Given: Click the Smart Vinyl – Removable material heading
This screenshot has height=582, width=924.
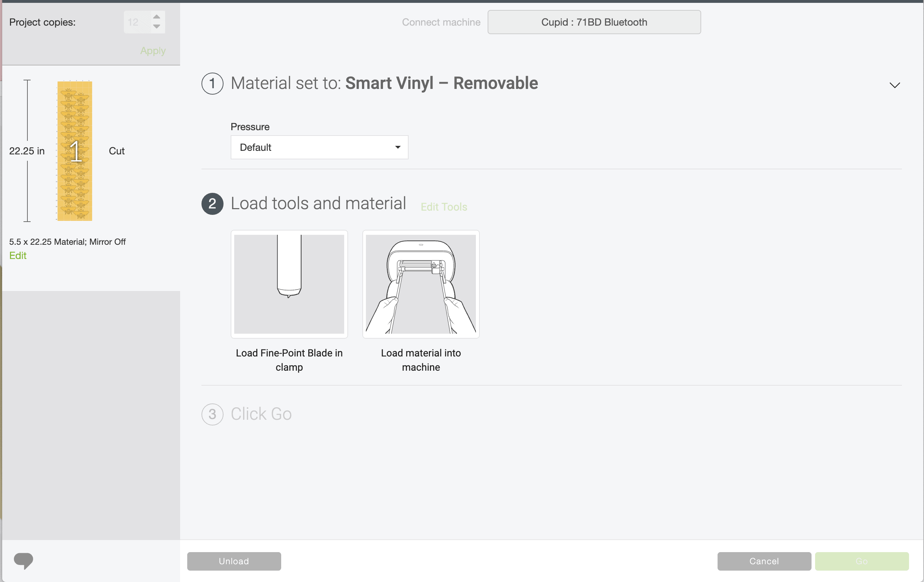Looking at the screenshot, I should tap(441, 83).
